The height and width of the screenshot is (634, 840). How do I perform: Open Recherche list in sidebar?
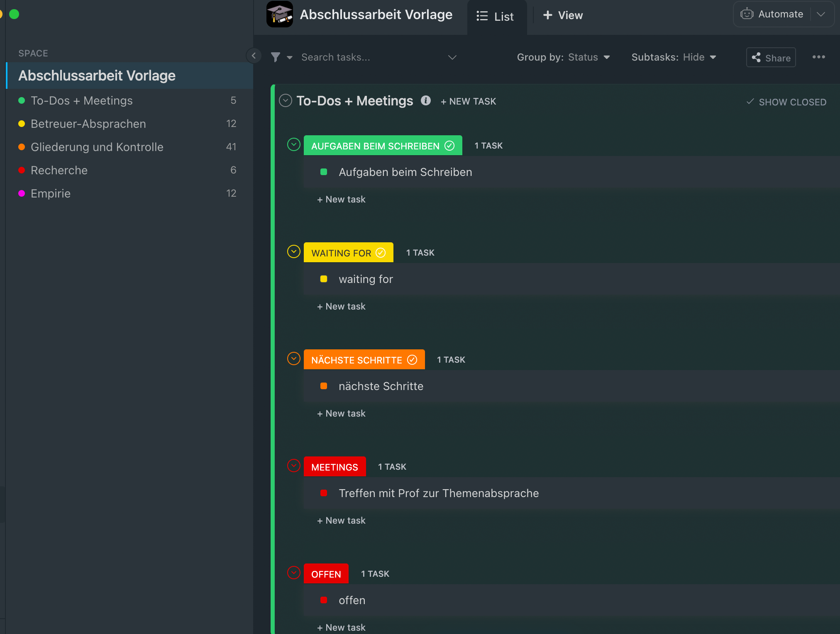59,170
